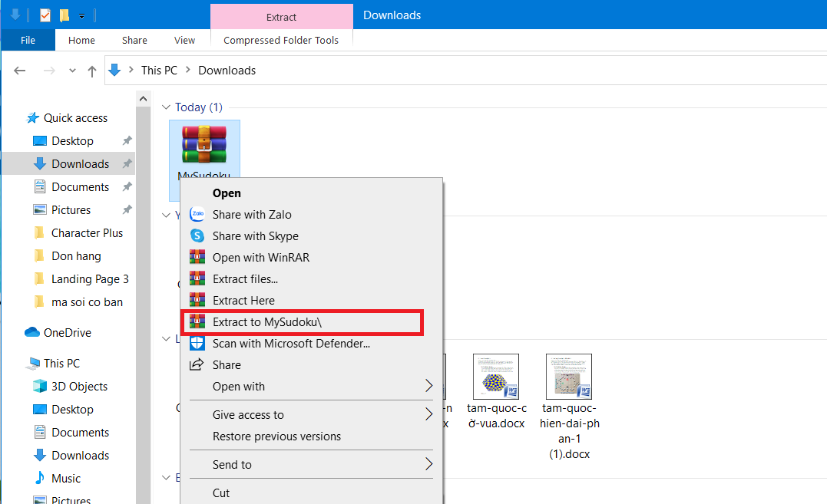Open the Pictures folder in the sidebar
The height and width of the screenshot is (504, 827).
point(77,209)
